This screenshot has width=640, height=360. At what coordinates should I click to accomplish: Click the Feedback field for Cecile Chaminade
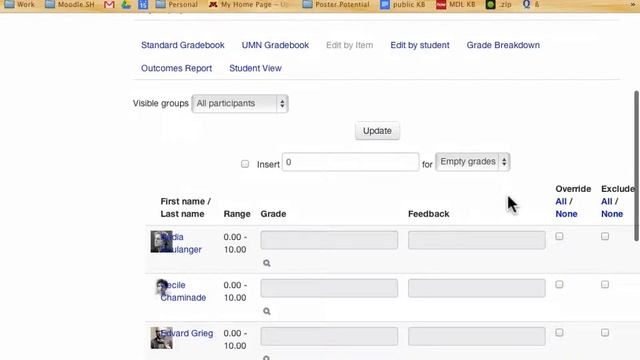(x=477, y=288)
